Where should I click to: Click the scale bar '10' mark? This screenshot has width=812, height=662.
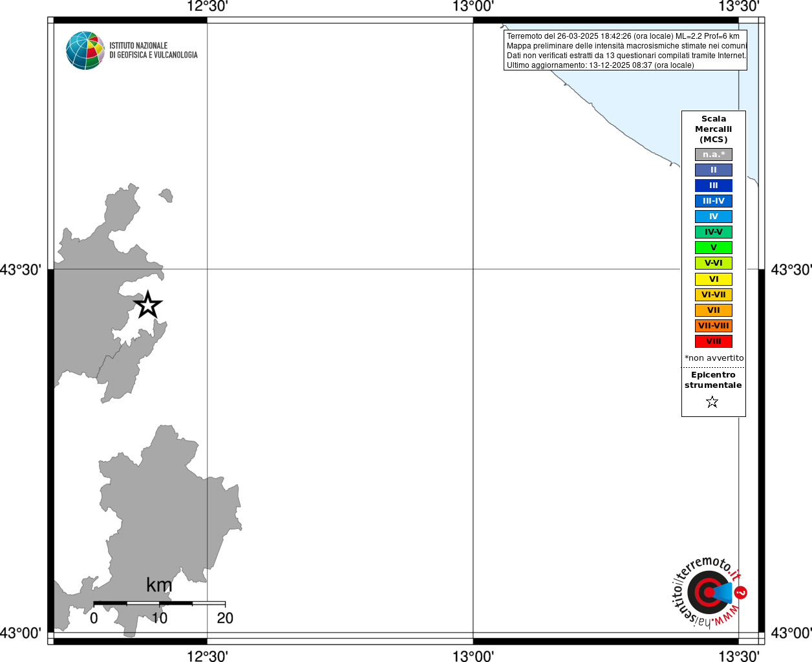(x=159, y=618)
